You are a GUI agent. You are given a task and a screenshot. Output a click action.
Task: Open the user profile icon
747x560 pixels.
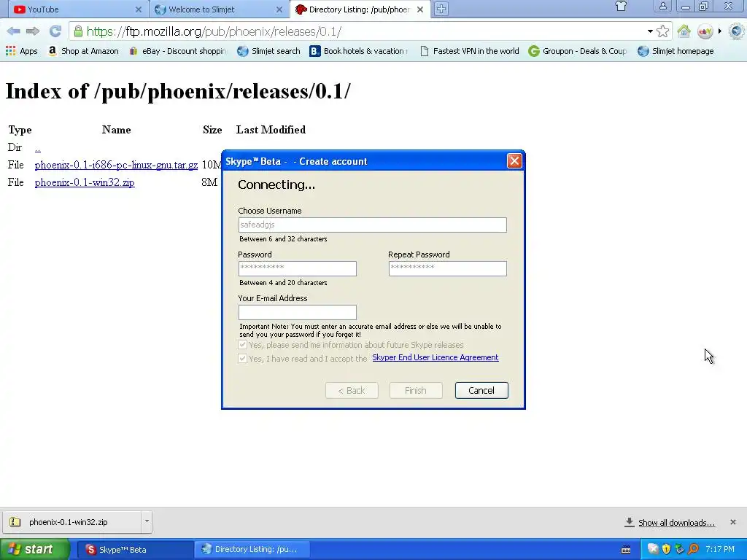point(662,7)
